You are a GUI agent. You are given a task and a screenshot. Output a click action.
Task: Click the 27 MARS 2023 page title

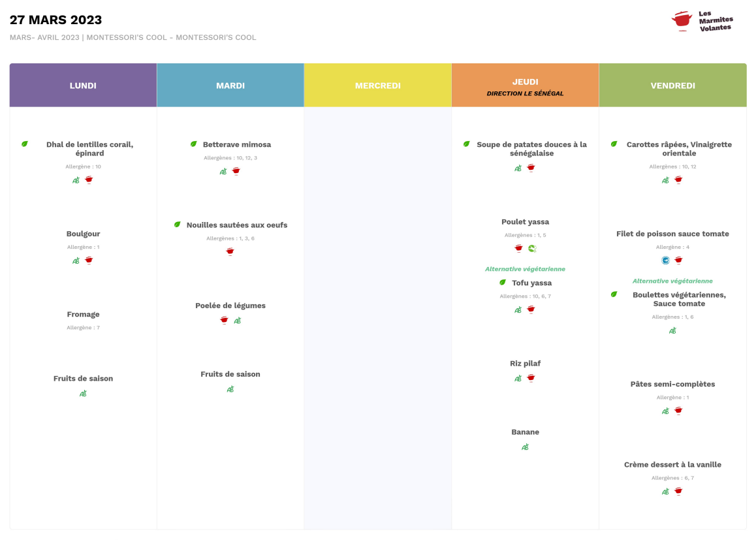click(x=55, y=20)
